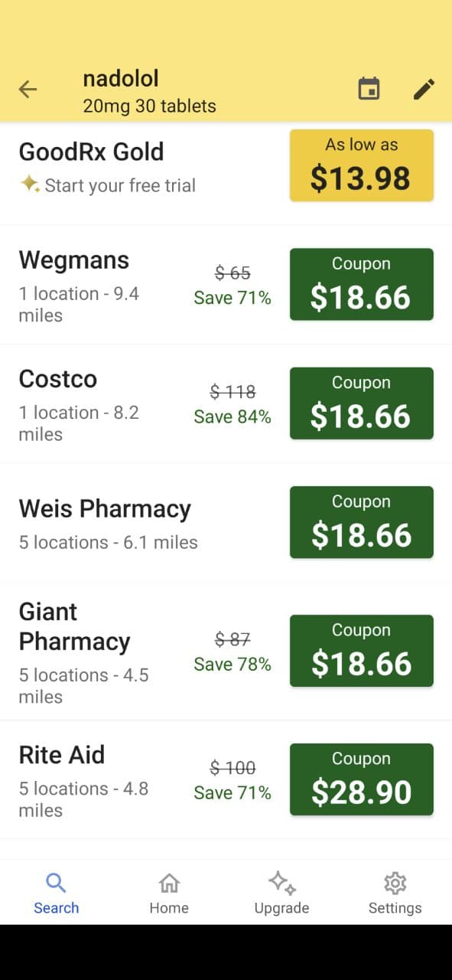Get the Giant Pharmacy $18.66 coupon
Screen dimensions: 452x980
[361, 650]
